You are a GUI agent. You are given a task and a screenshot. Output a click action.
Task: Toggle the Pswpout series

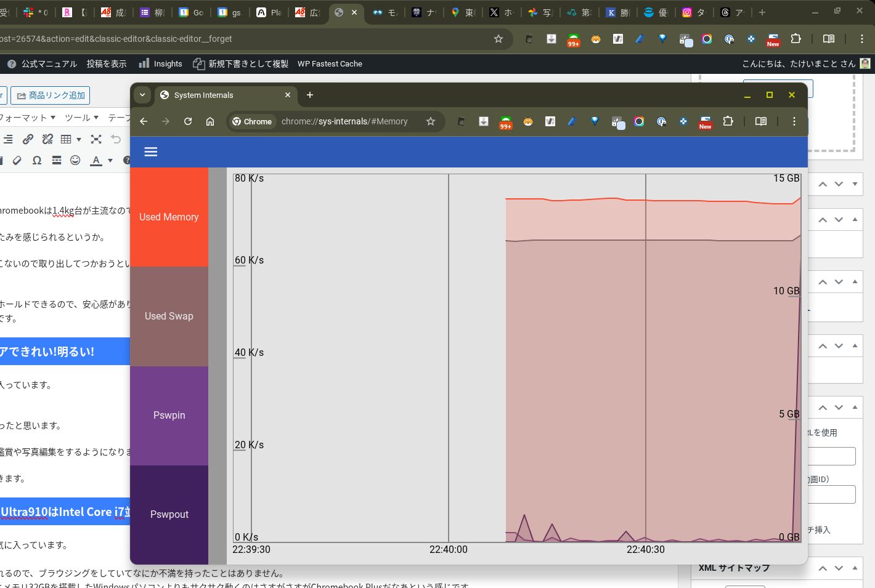click(169, 514)
